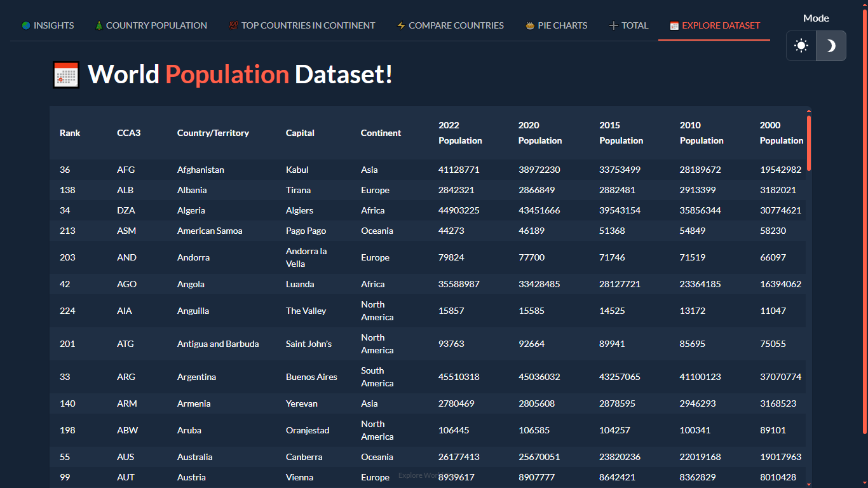Image resolution: width=868 pixels, height=488 pixels.
Task: Click the 41128771 population value
Action: coord(459,170)
